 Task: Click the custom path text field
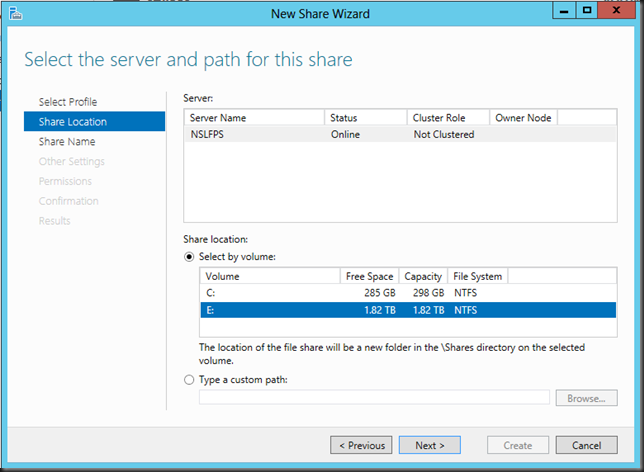[375, 398]
